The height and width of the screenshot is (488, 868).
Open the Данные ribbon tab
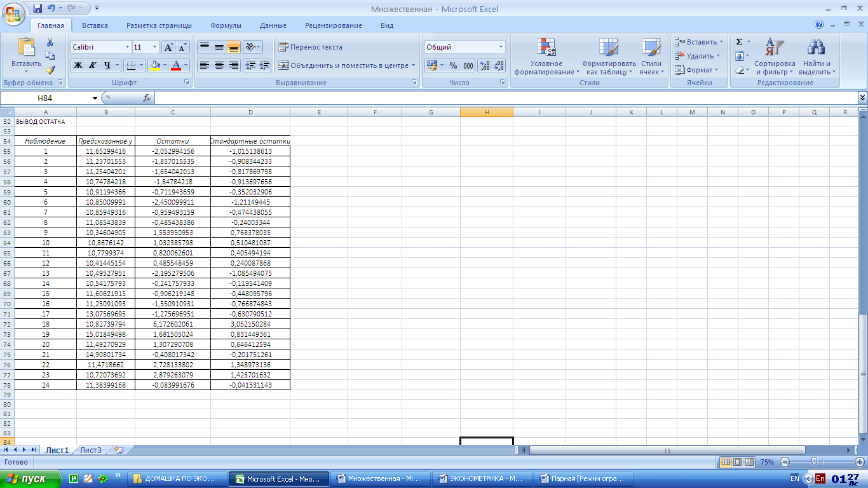(273, 25)
